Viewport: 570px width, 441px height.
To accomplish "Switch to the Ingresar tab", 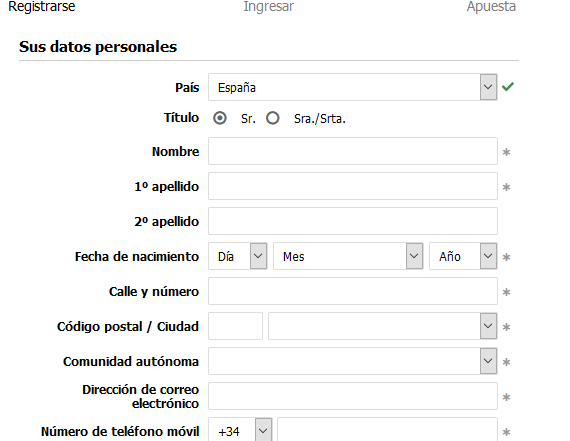I will click(268, 6).
